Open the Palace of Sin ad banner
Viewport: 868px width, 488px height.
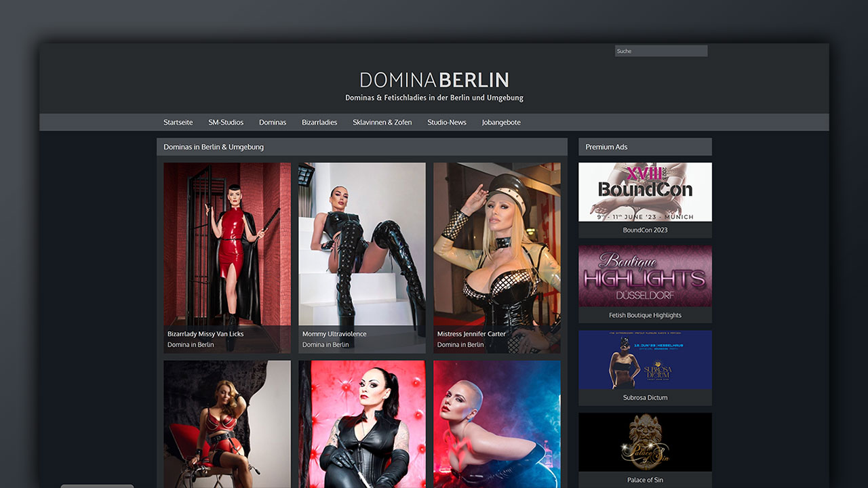click(644, 442)
